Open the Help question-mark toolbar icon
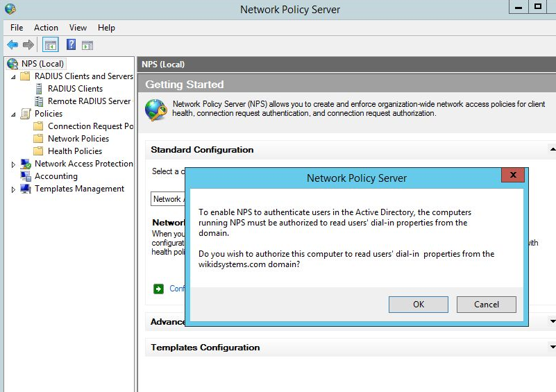Viewport: 556px width, 392px height. (71, 44)
